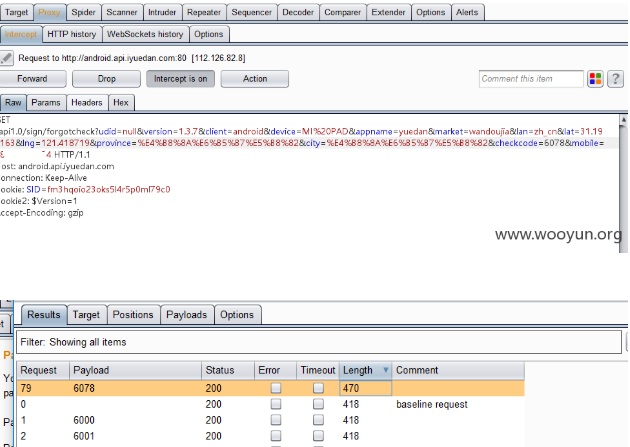Toggle Error checkbox in payload 6000 row
The width and height of the screenshot is (630, 447).
276,420
